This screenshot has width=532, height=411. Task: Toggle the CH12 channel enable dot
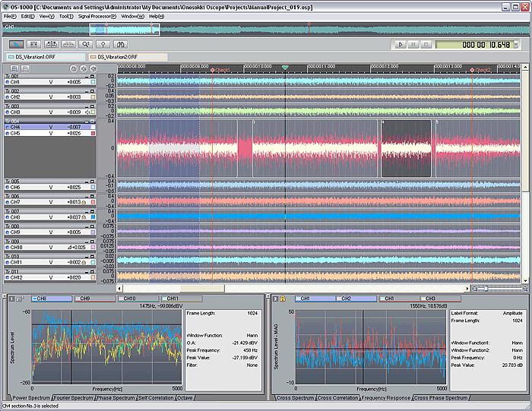pyautogui.click(x=7, y=278)
